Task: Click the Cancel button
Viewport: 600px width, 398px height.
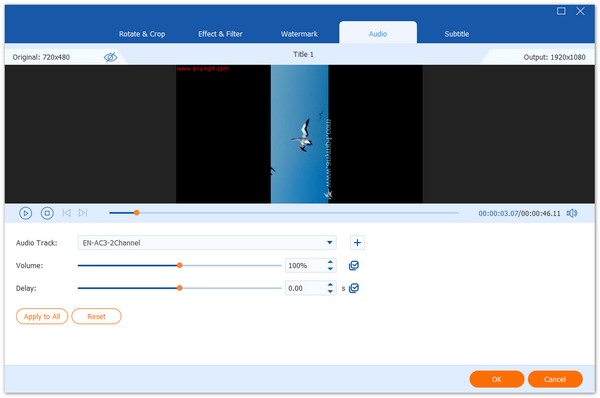Action: 555,379
